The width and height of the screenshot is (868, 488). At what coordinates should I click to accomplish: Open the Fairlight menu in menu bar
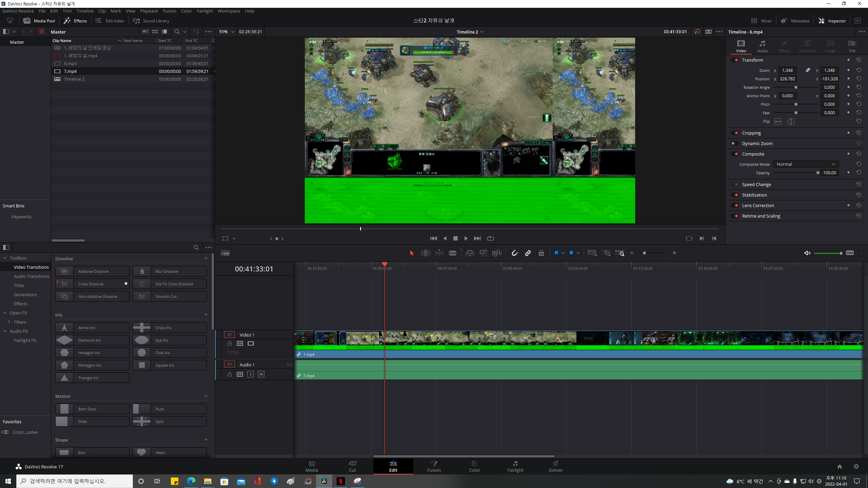(204, 11)
